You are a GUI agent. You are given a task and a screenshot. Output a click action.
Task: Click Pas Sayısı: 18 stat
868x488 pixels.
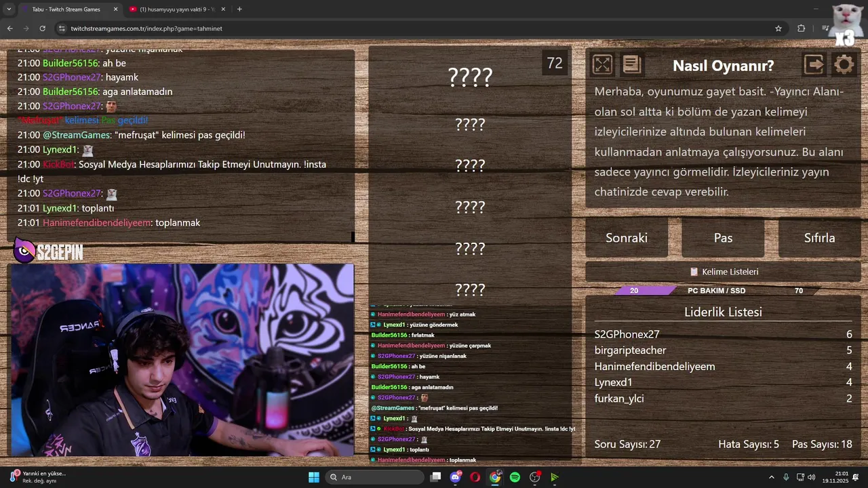822,445
